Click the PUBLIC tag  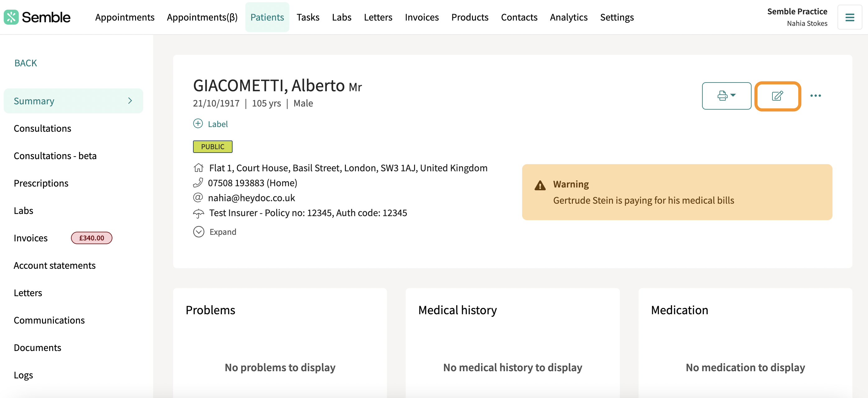(213, 147)
